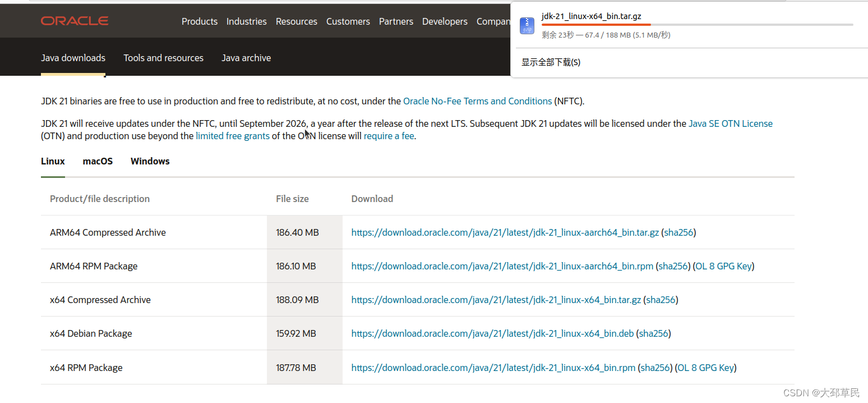Click the x64 Debian Package row label
Viewport: 868px width, 403px height.
tap(91, 333)
